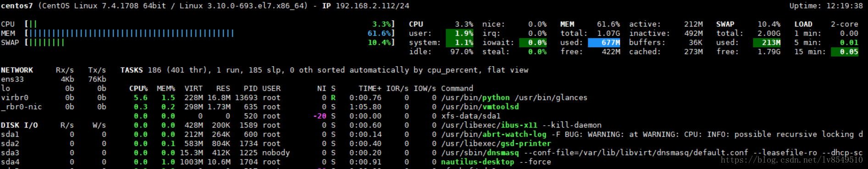
Task: Select the abrt-watch-log process row
Action: (x=498, y=134)
